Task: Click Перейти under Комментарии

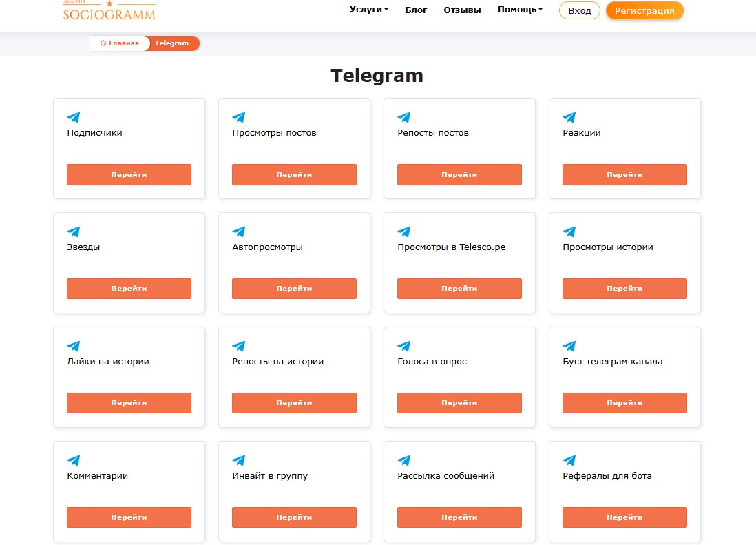Action: [129, 517]
